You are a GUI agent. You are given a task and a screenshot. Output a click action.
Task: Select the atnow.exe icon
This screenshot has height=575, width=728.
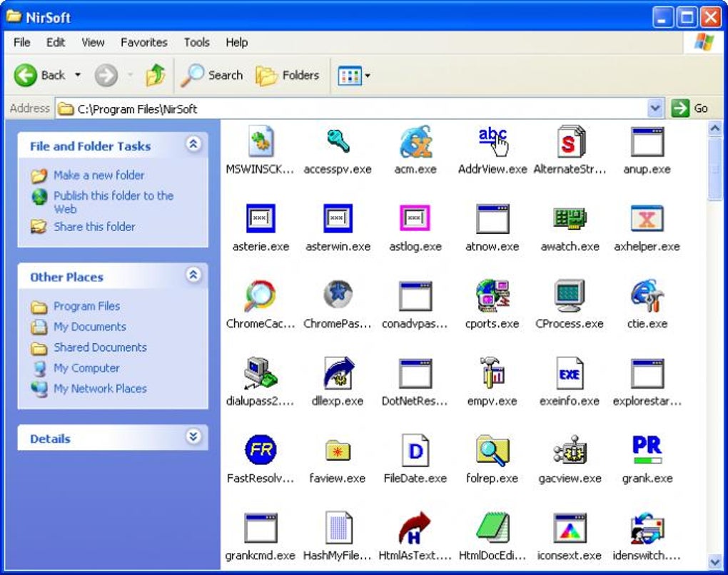pyautogui.click(x=492, y=218)
